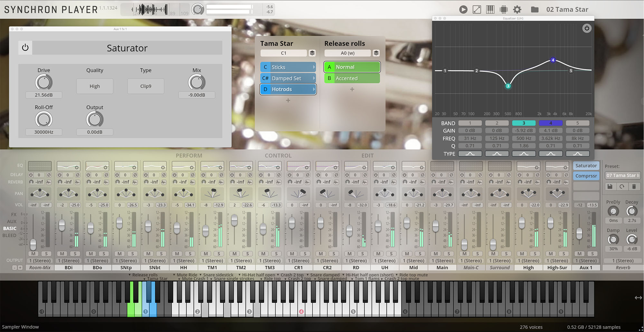Click the 500 Hz FREQ field
Screen dimensions: 644x332
pyautogui.click(x=524, y=138)
